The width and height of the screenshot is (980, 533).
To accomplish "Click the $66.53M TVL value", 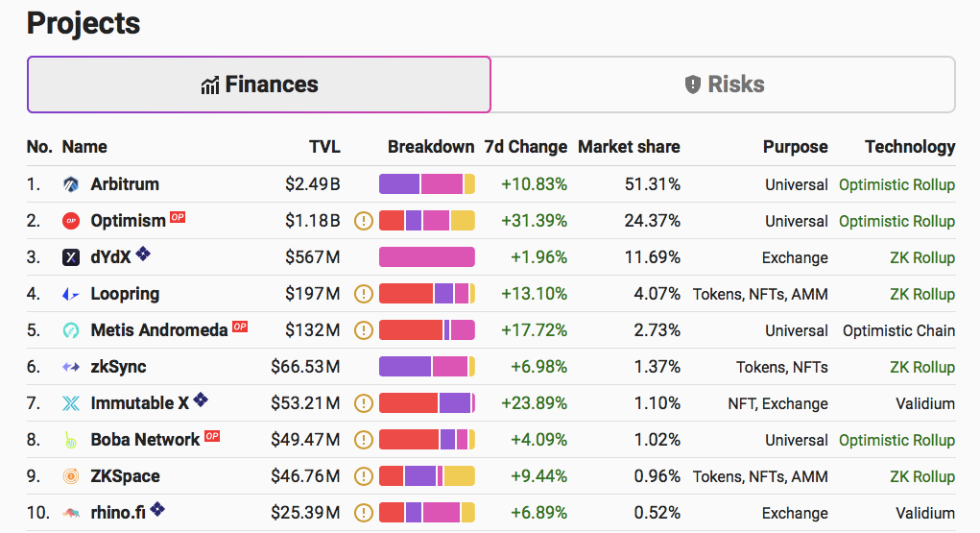I will [x=305, y=367].
